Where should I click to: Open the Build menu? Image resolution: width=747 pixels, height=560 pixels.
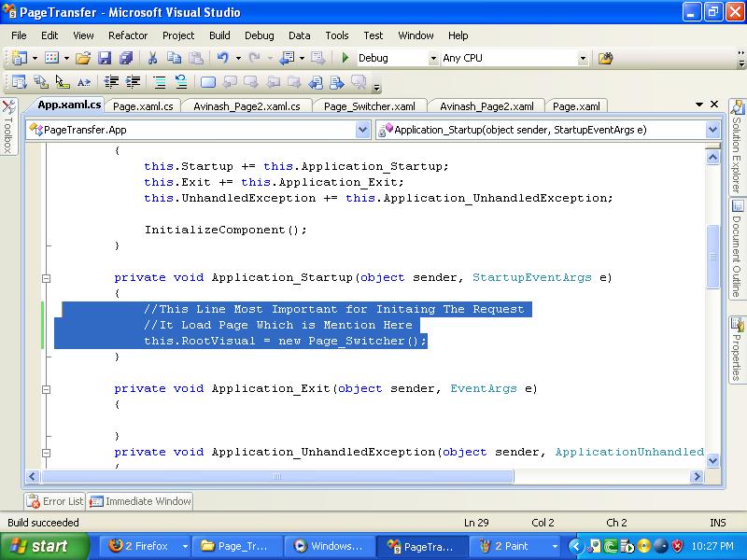[219, 35]
